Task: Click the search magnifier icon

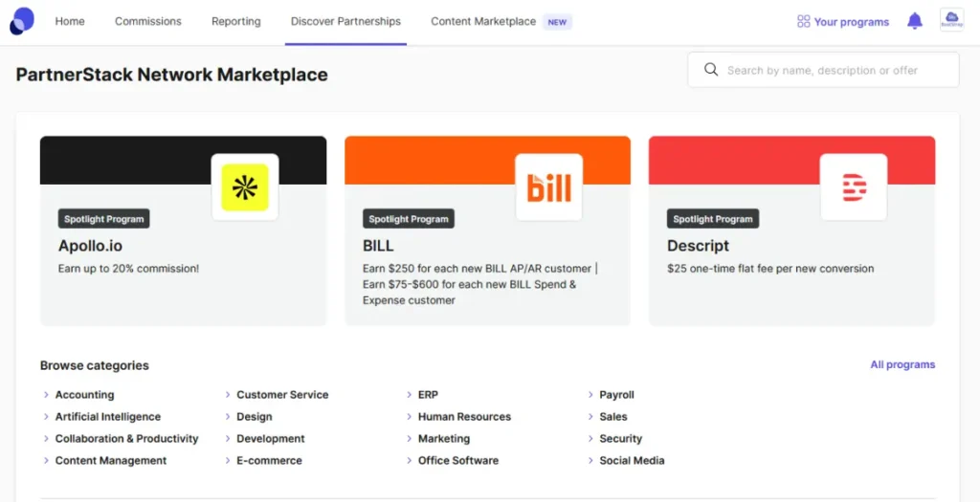Action: click(711, 69)
